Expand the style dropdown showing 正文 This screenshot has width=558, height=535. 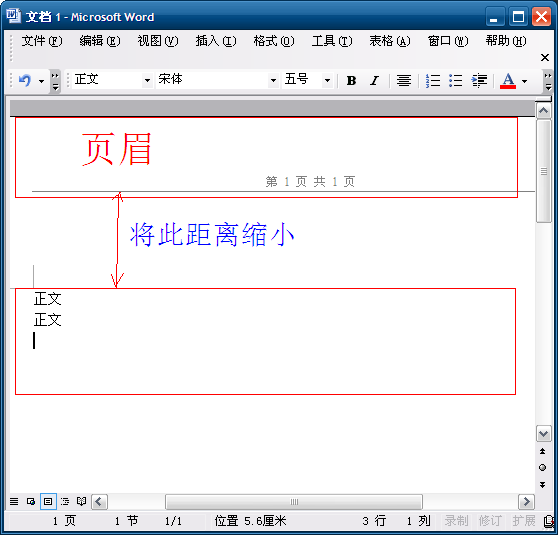tap(147, 80)
